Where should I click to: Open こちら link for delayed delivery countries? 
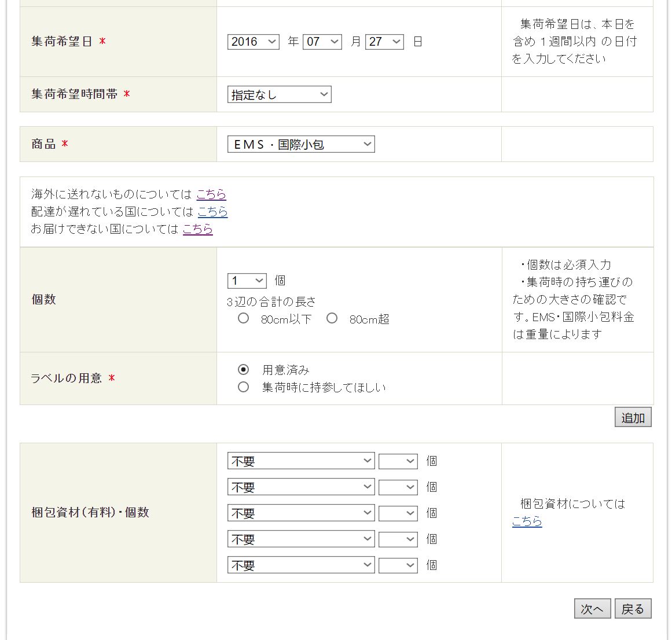212,212
